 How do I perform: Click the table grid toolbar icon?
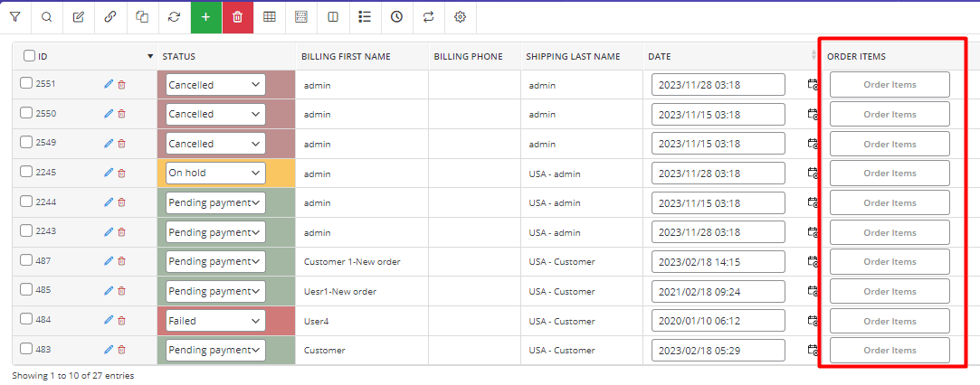tap(270, 17)
